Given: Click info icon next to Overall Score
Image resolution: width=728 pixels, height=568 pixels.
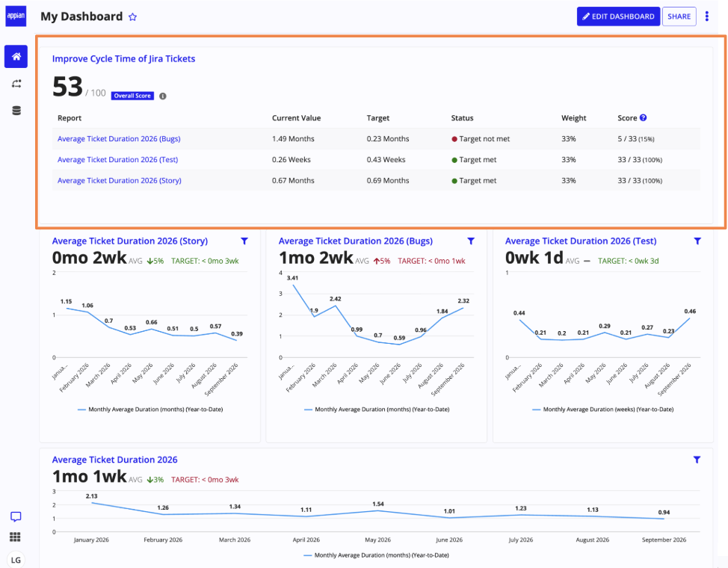Looking at the screenshot, I should point(162,96).
